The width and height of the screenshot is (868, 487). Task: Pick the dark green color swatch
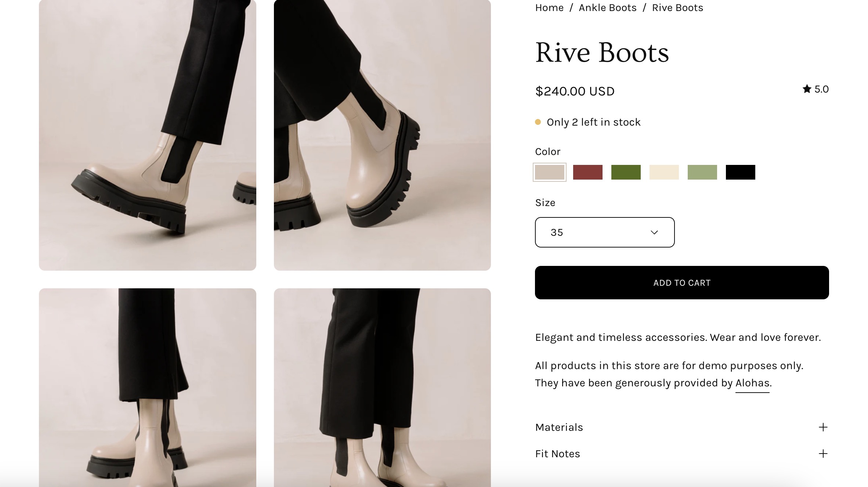click(x=626, y=172)
